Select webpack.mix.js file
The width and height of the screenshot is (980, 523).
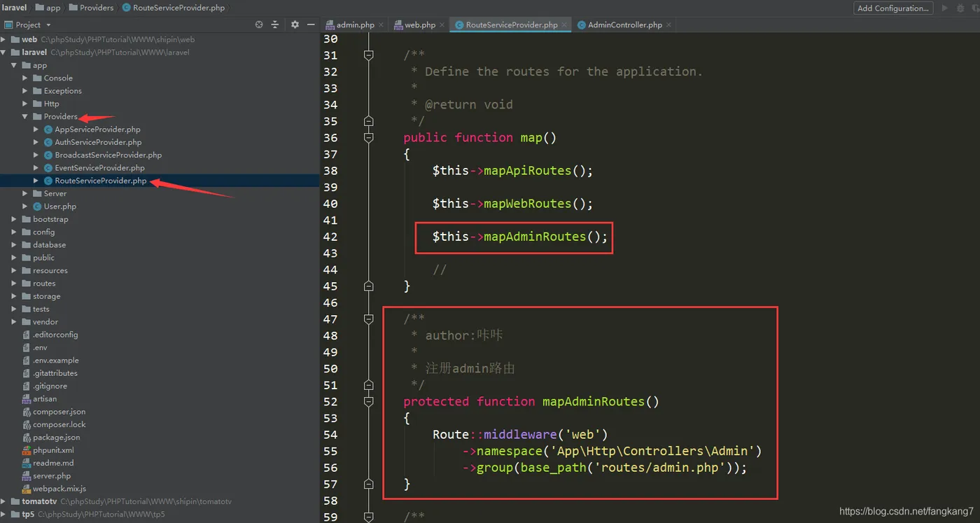(59, 489)
